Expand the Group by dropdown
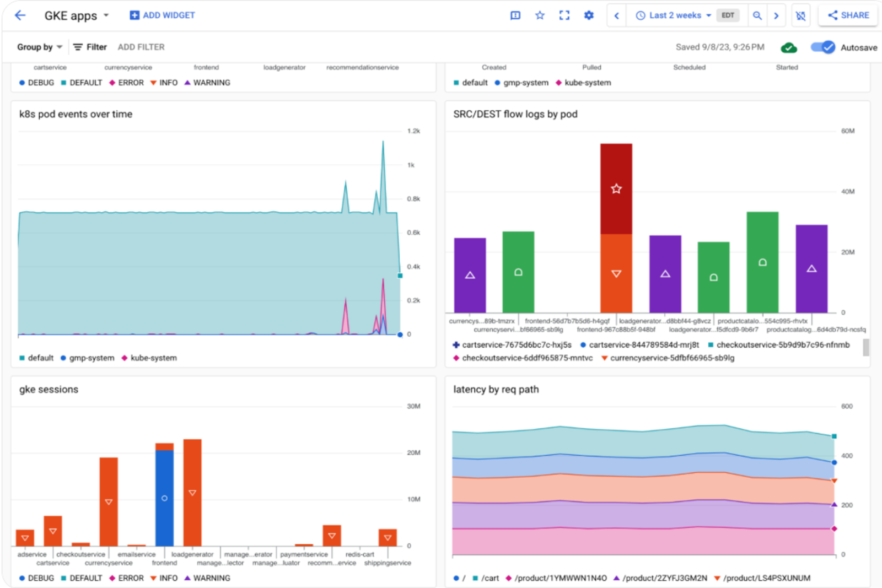This screenshot has width=882, height=588. (x=40, y=47)
